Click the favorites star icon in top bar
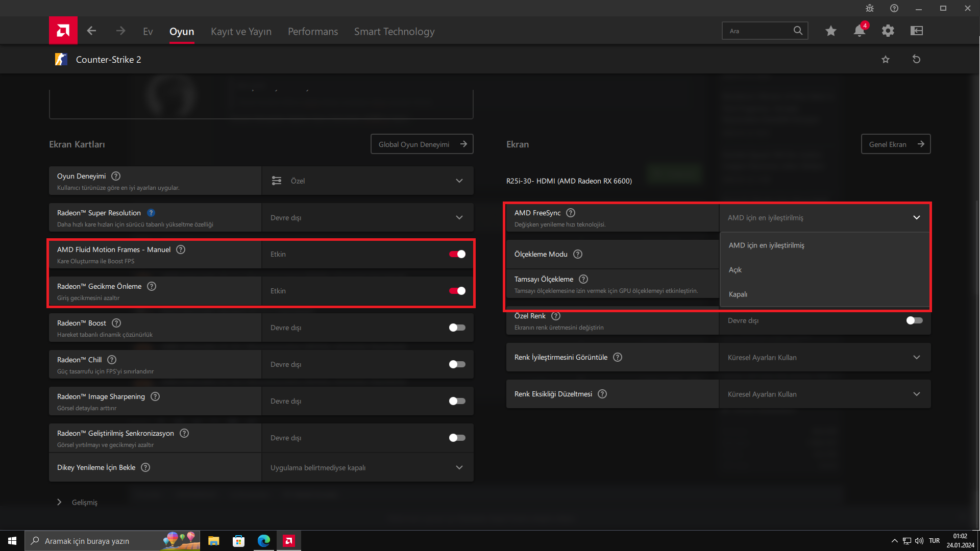 click(x=830, y=31)
